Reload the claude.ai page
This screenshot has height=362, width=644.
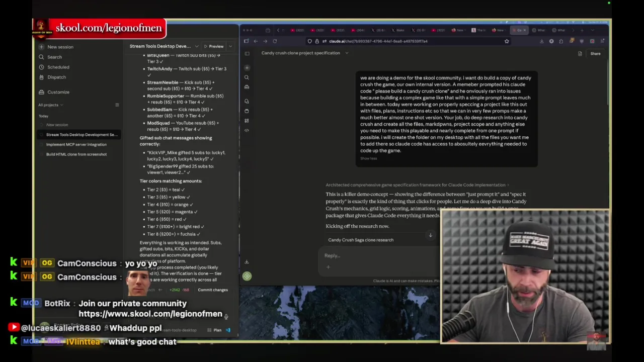point(275,41)
